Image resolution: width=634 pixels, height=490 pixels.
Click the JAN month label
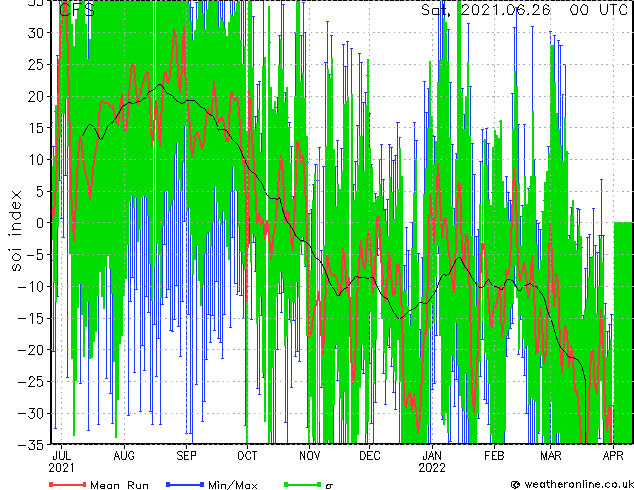[432, 456]
